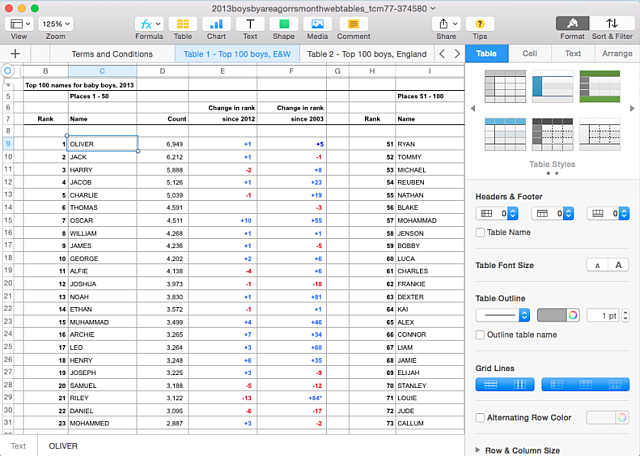Switch to the Cell inspector tab
Viewport: 640px width, 456px height.
(x=529, y=53)
